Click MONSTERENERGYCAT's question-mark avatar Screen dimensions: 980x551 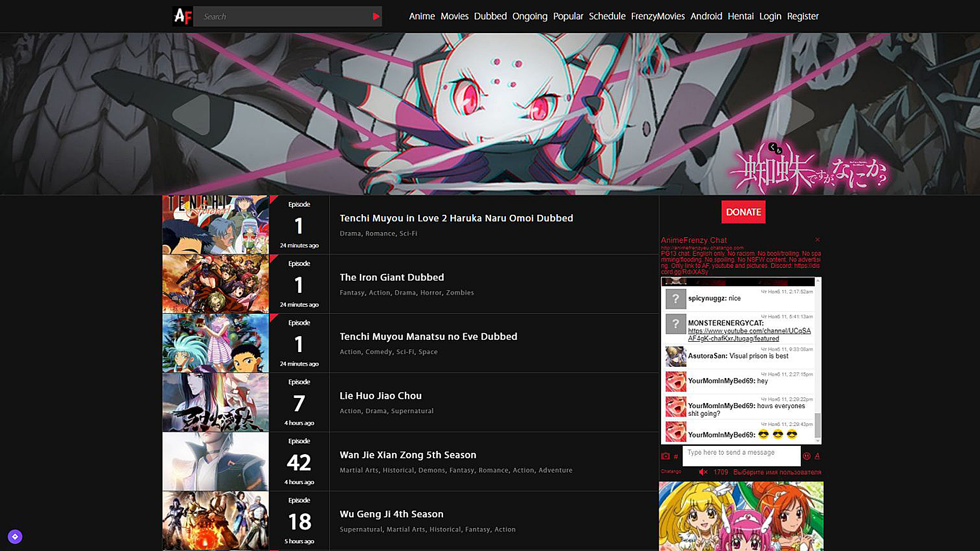[x=675, y=324]
